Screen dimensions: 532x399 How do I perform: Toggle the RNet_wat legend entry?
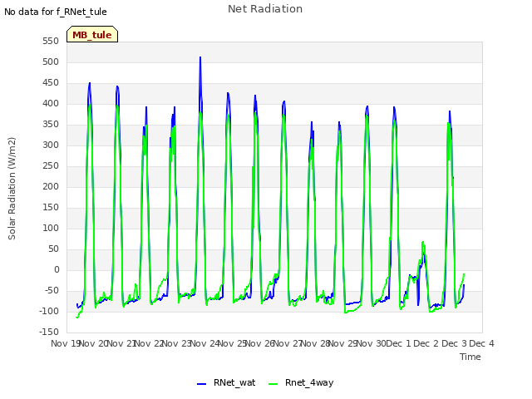[x=226, y=382]
